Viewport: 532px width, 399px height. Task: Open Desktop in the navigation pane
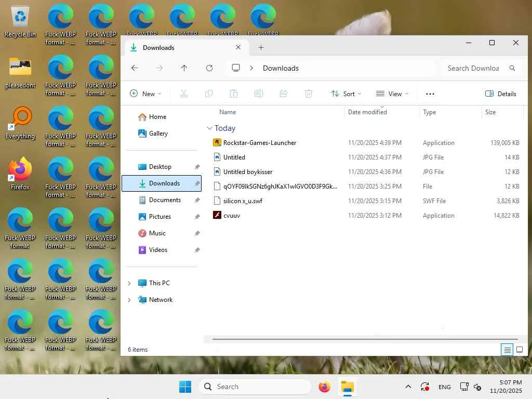(160, 167)
